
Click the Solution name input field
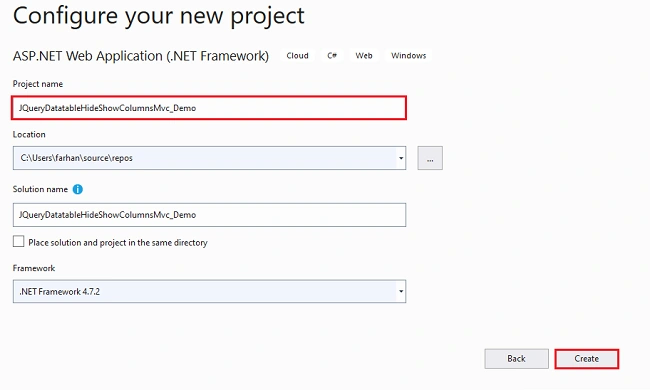209,215
